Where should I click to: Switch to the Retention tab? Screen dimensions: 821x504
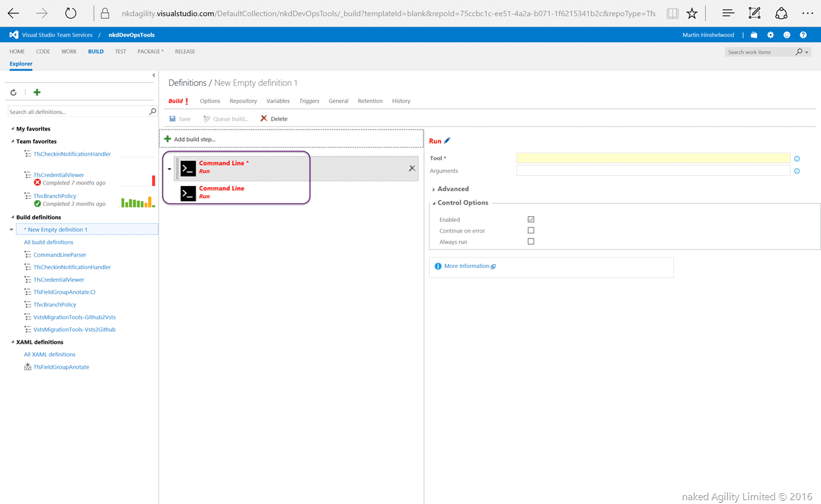pyautogui.click(x=370, y=101)
